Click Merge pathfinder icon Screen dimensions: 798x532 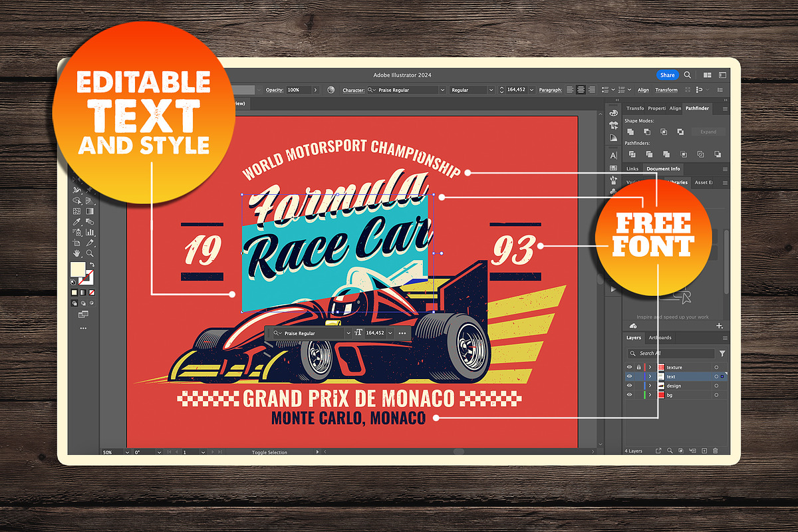[x=666, y=154]
